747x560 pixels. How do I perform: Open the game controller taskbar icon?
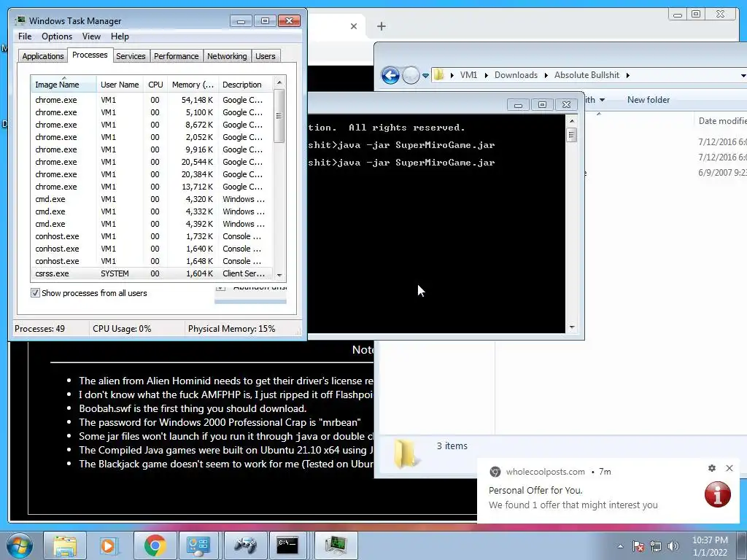tap(245, 546)
